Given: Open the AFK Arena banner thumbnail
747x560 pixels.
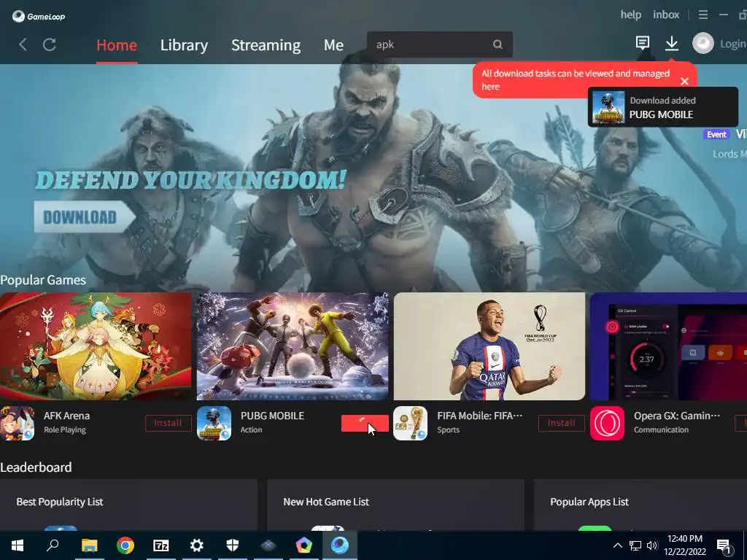Looking at the screenshot, I should point(96,346).
